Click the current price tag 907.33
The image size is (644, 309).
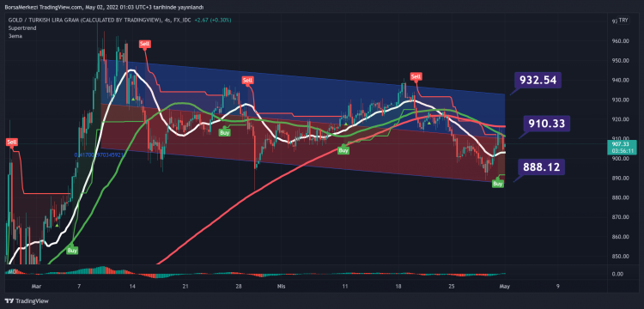[x=621, y=147]
